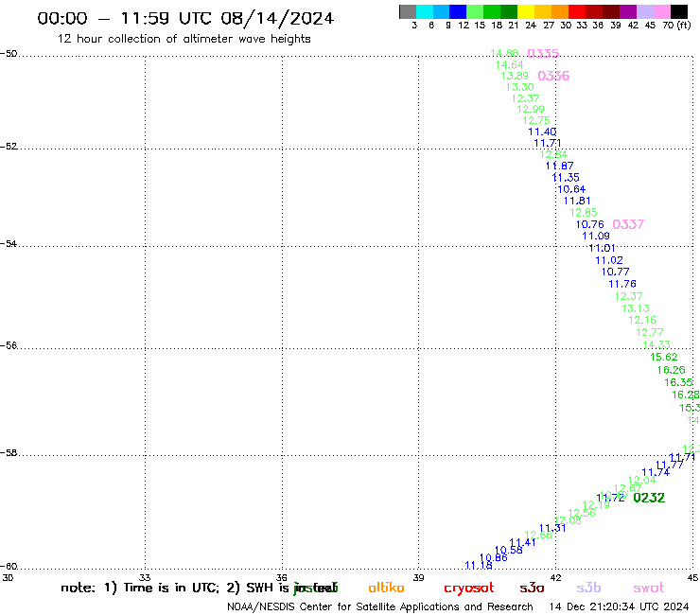The width and height of the screenshot is (700, 615).
Task: Click the generation timestamp '14 Dec 21:20:34 UTC 2024'
Action: pos(619,607)
